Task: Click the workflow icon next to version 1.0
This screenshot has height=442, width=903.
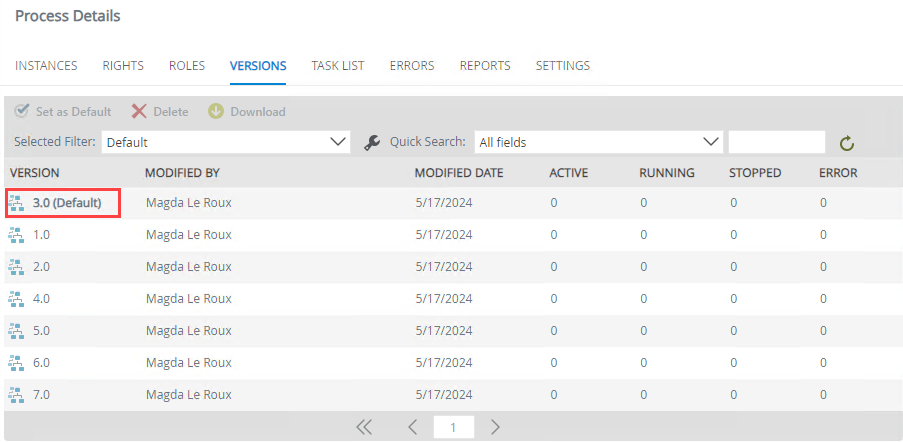Action: [x=16, y=235]
